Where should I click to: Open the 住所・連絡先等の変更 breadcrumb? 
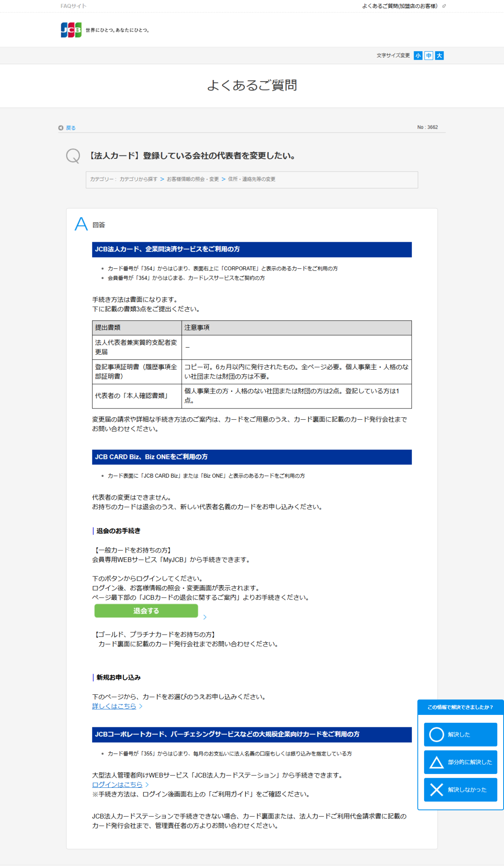(252, 179)
